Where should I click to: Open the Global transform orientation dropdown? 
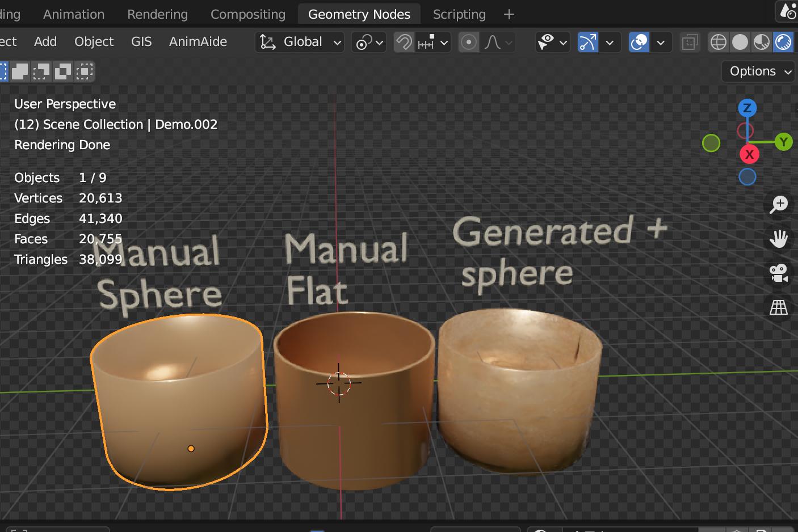(x=299, y=42)
